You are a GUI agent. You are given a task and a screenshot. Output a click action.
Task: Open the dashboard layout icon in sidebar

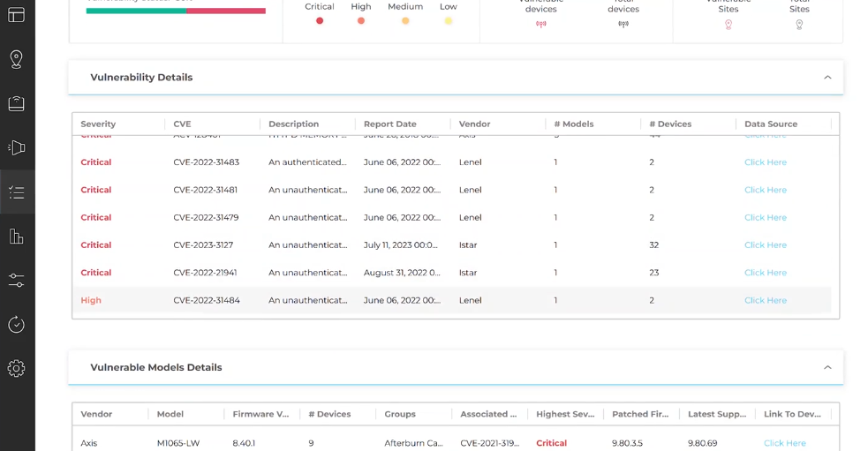[17, 15]
